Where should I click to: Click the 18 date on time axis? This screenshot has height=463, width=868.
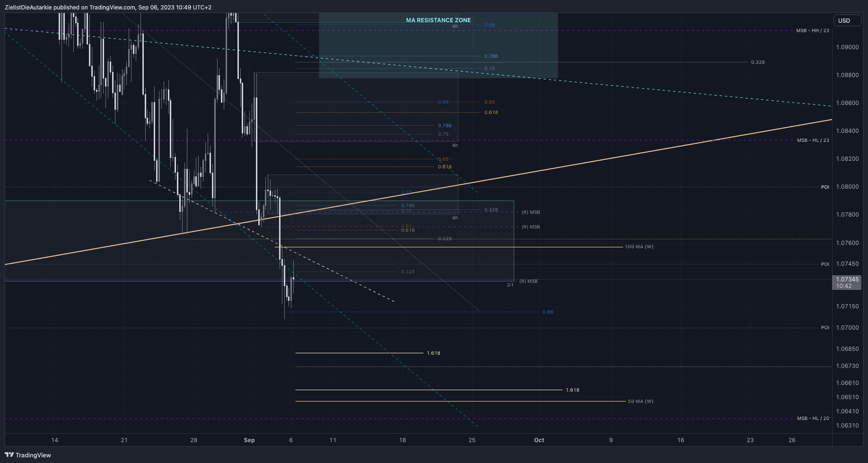click(403, 440)
